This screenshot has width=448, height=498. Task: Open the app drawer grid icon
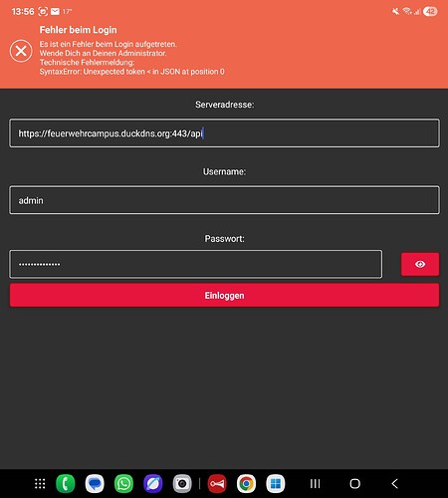click(40, 484)
